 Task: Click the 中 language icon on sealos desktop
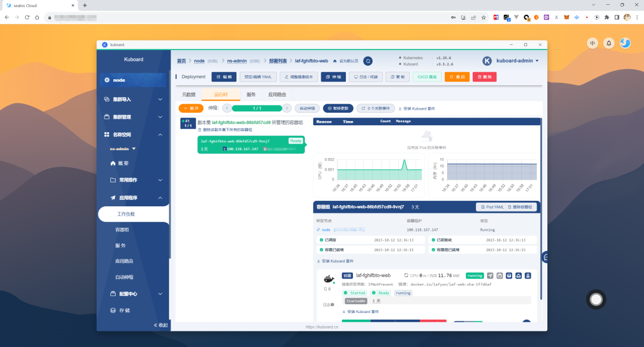coord(592,43)
